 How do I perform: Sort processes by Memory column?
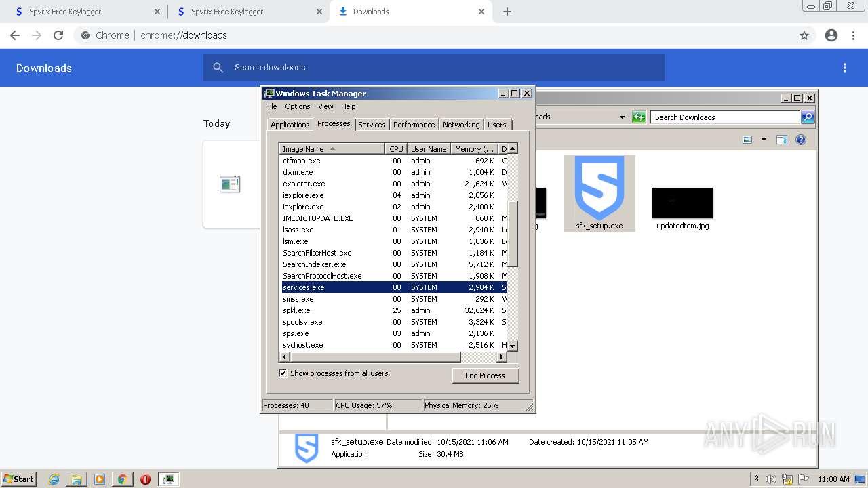coord(474,149)
